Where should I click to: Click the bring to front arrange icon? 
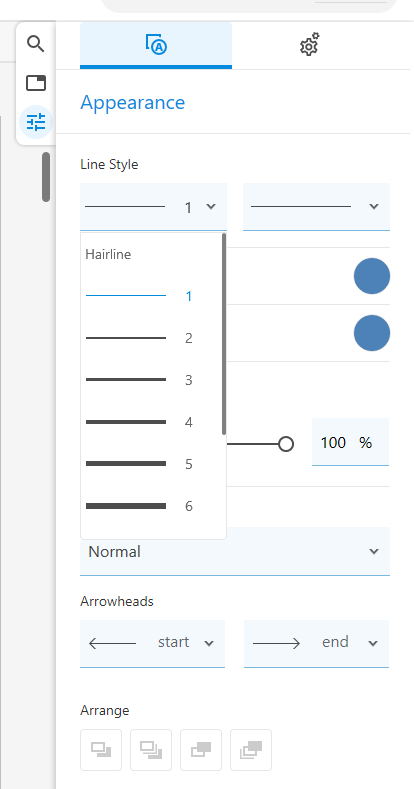(151, 750)
